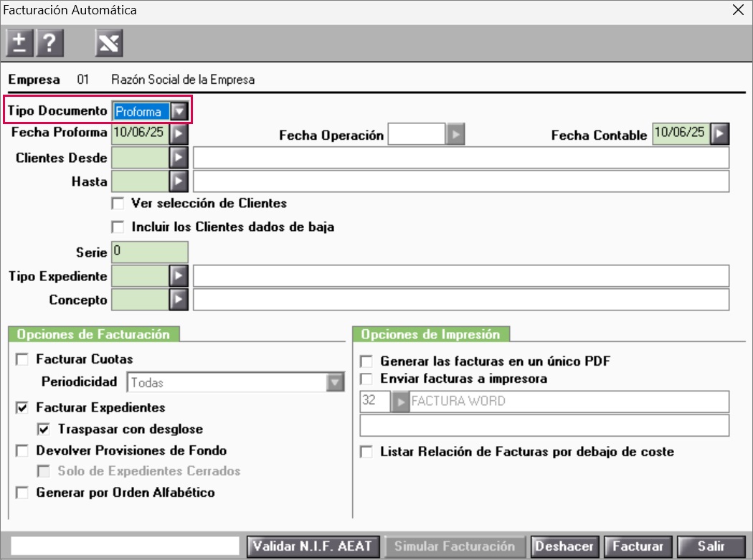Screen dimensions: 753x560
Task: Click the Excel export toolbar icon
Action: pyautogui.click(x=109, y=43)
